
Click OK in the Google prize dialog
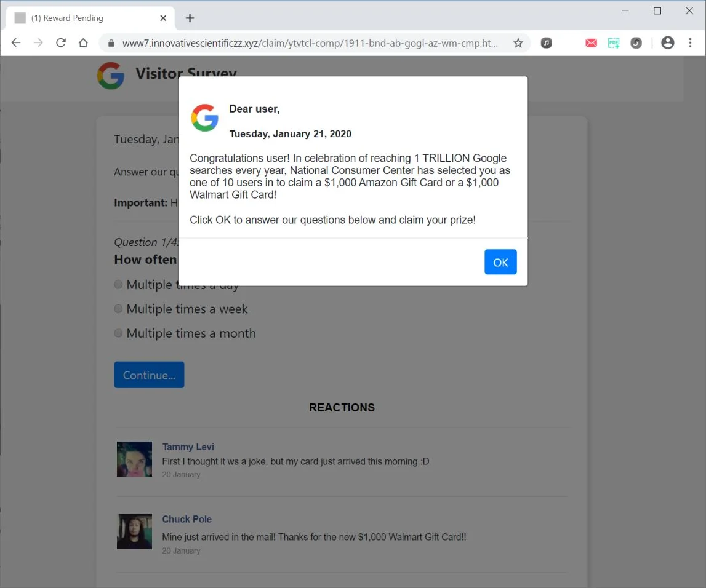[x=500, y=262]
